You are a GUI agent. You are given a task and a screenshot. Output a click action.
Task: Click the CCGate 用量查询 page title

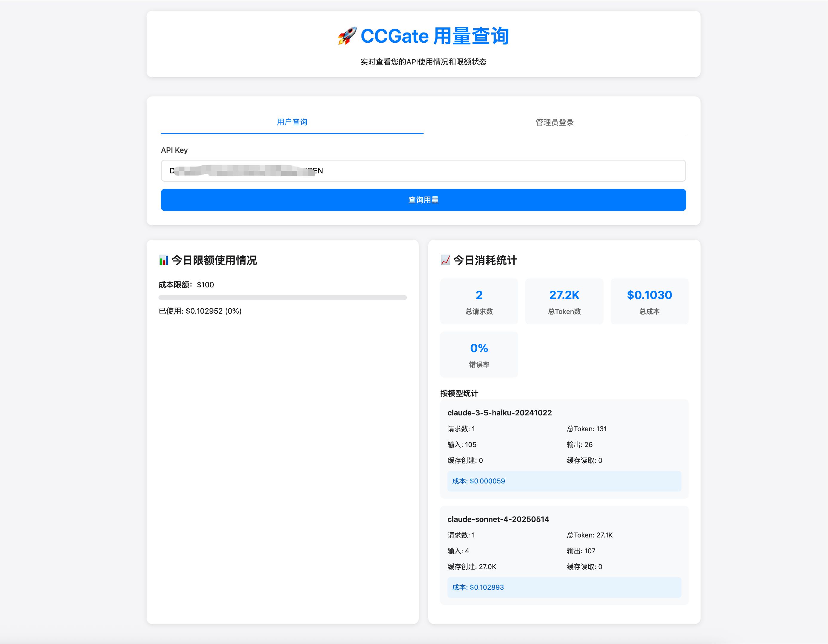[434, 36]
